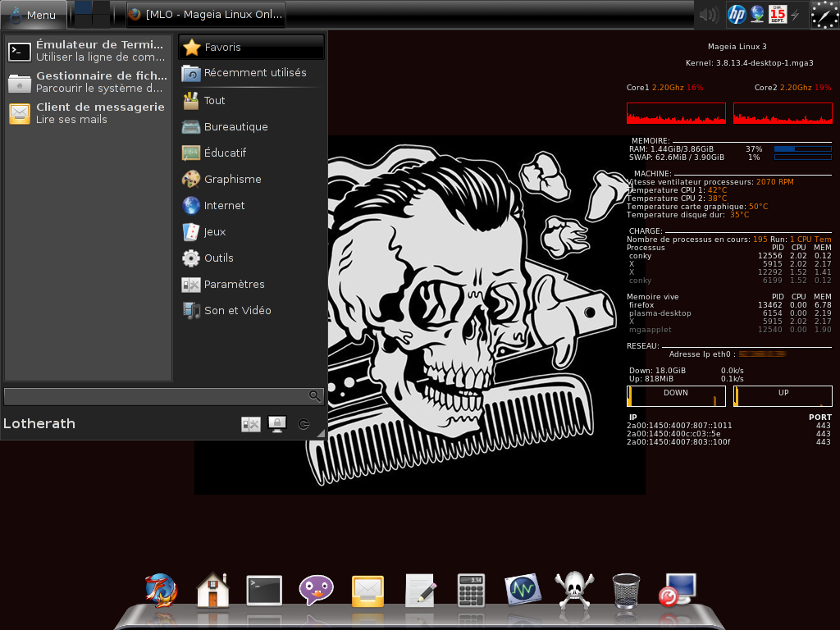Image resolution: width=840 pixels, height=630 pixels.
Task: Open the Tout category
Action: pyautogui.click(x=251, y=101)
